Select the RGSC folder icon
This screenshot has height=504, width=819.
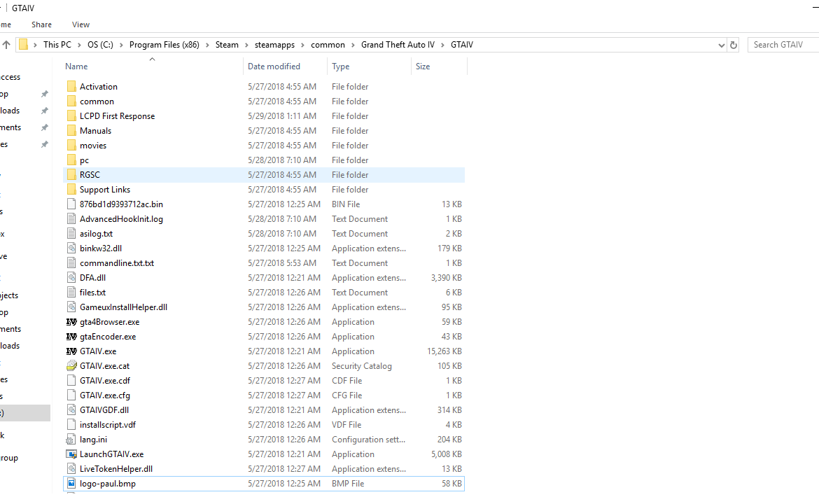coord(71,174)
